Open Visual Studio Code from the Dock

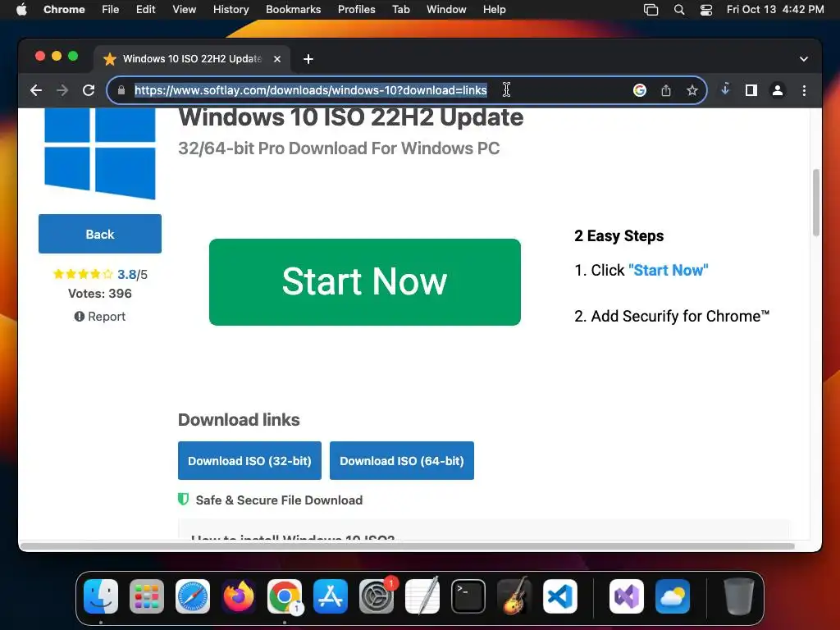pos(559,596)
